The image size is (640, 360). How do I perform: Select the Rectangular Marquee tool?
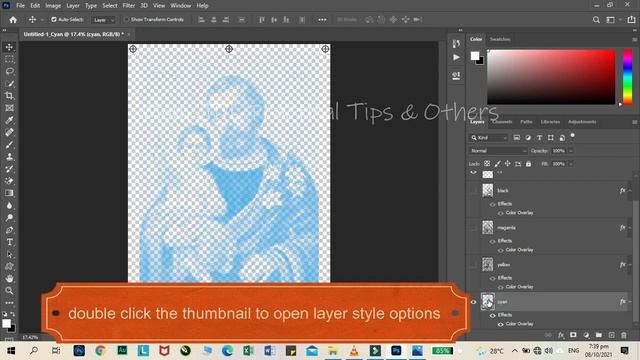coord(9,60)
